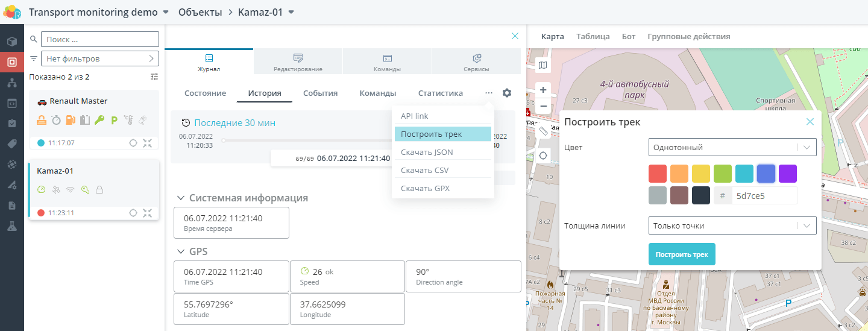Open the Нет фильтров filter selector

(100, 58)
